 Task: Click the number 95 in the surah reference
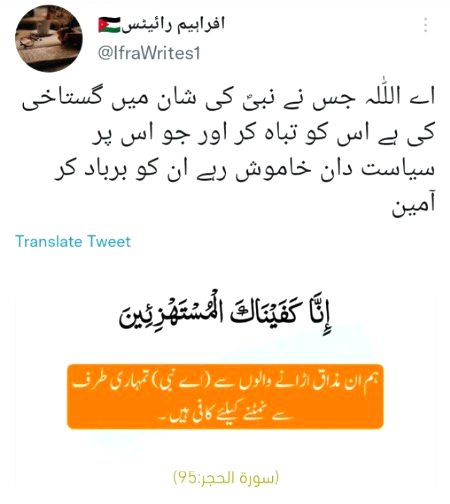click(x=187, y=478)
